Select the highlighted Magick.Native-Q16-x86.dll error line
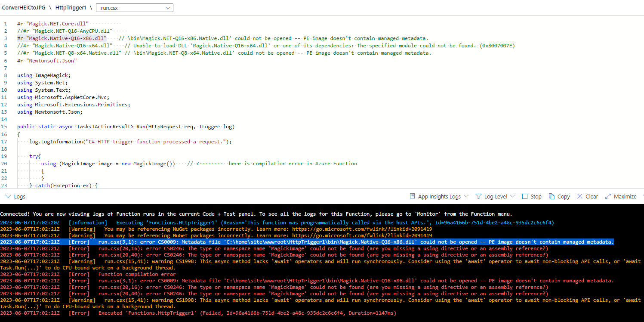This screenshot has width=644, height=322. pyautogui.click(x=301, y=241)
